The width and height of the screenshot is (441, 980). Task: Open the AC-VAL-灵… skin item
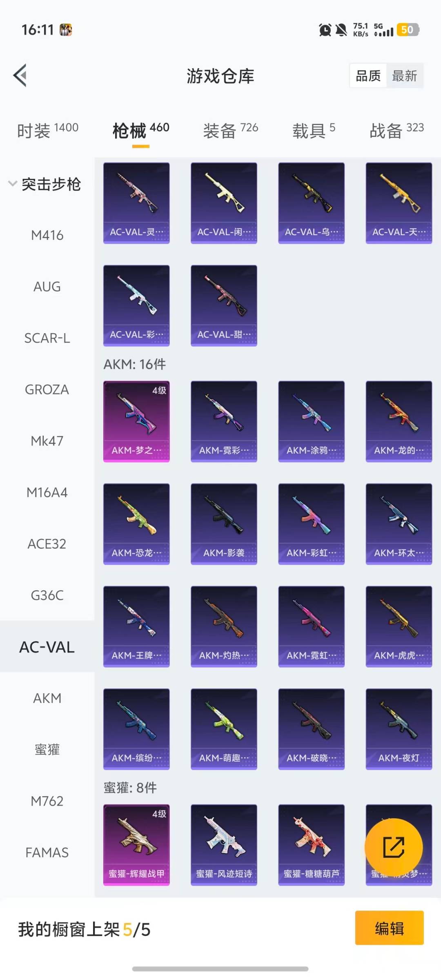[x=136, y=203]
